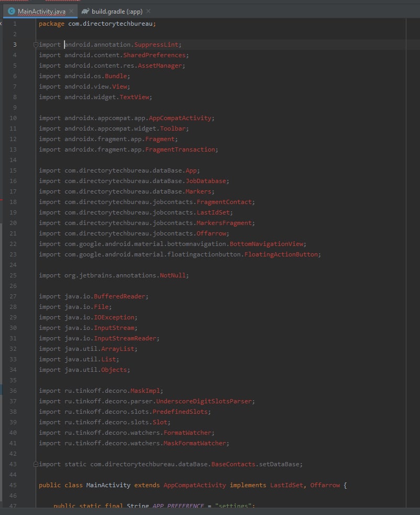The image size is (420, 515).
Task: Click the FragmentContact import identifier
Action: [x=224, y=202]
